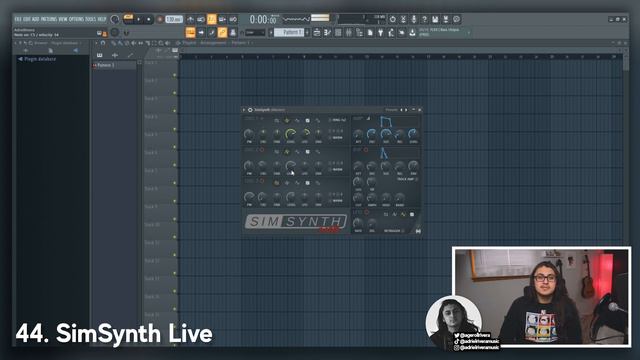Open SimSynth plugin options arrow
This screenshot has width=640, height=360.
244,110
